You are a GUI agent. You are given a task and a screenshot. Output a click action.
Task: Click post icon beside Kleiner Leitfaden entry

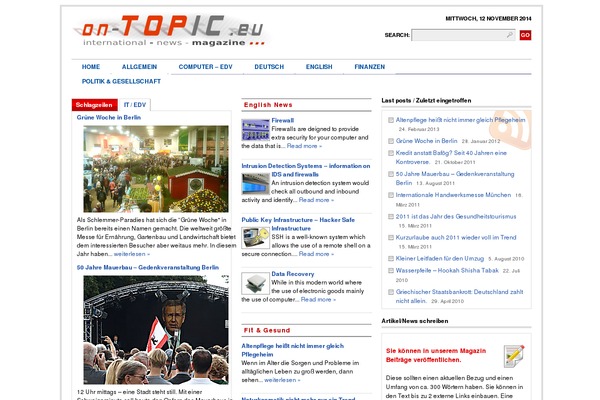(x=391, y=259)
